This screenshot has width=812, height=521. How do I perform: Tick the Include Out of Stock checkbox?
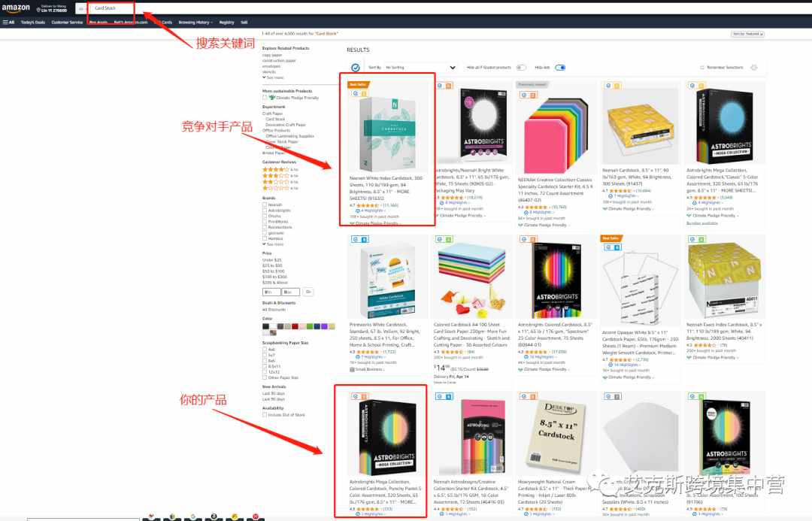coord(265,415)
